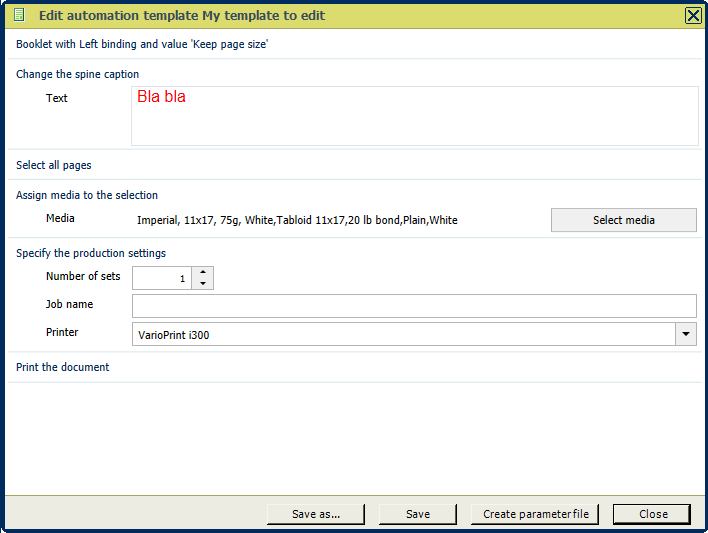Increase Number of sets with up arrow
Viewport: 708px width, 533px height.
[x=203, y=272]
